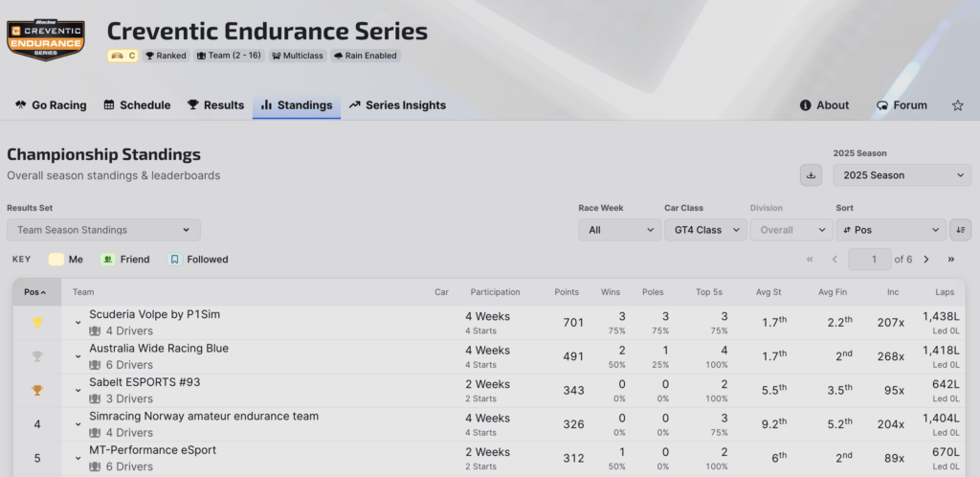Image resolution: width=980 pixels, height=477 pixels.
Task: Click the silver trophy for Australia Wide Racing
Action: (x=37, y=356)
